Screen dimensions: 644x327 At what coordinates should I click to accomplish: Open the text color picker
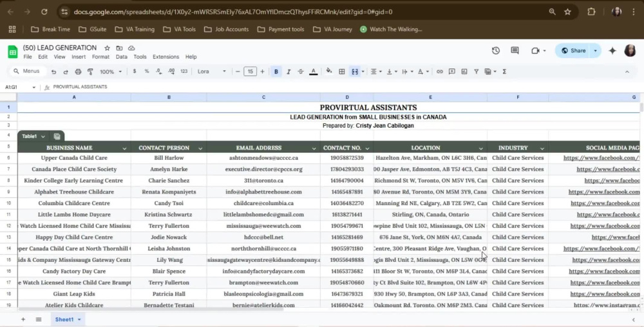pyautogui.click(x=314, y=72)
